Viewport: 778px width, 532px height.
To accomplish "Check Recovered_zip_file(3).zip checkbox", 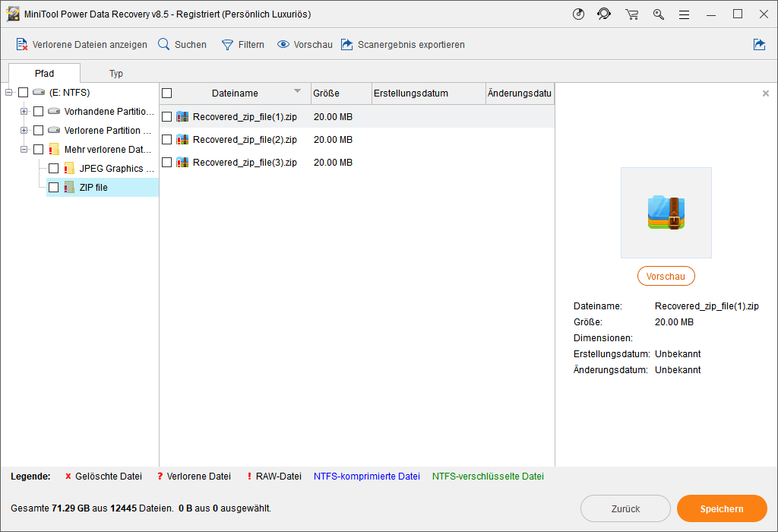I will click(x=166, y=163).
